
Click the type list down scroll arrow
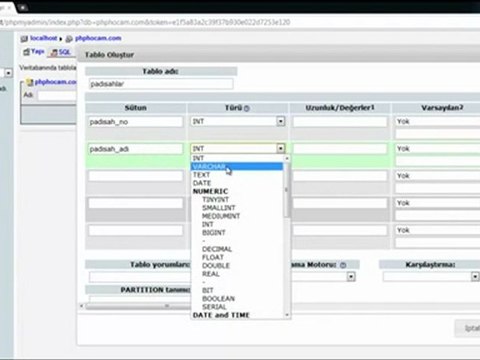point(287,315)
